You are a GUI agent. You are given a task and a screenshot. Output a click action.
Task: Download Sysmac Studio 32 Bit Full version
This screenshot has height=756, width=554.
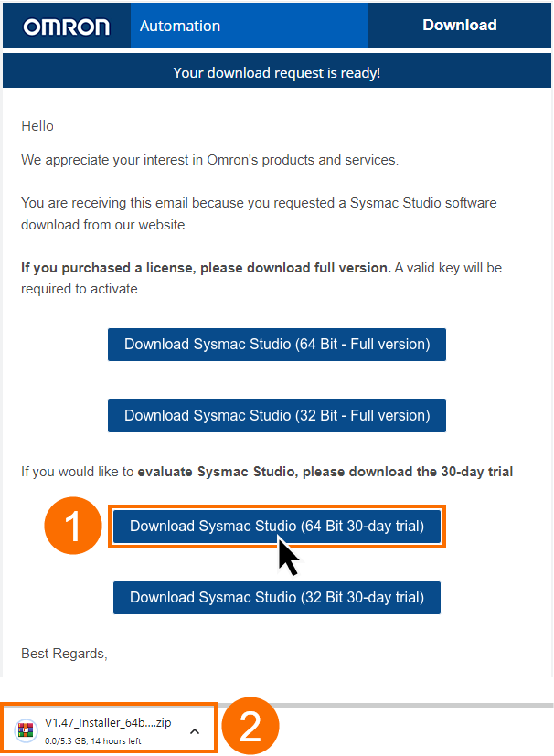(x=276, y=415)
